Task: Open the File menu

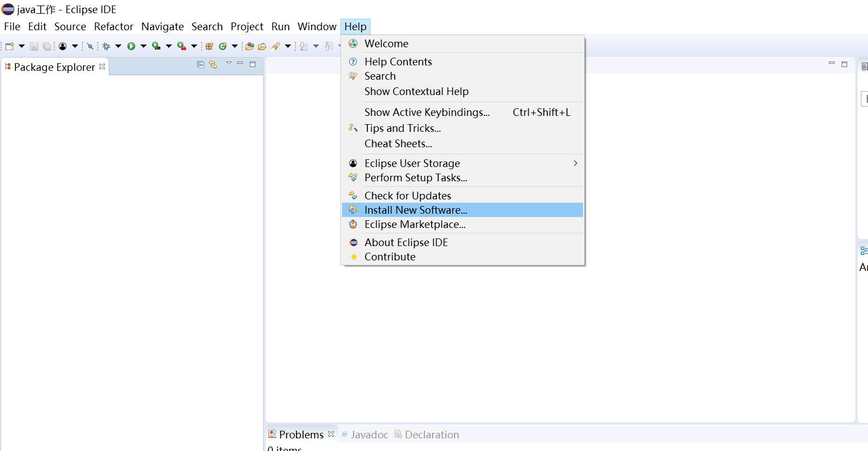Action: coord(12,26)
